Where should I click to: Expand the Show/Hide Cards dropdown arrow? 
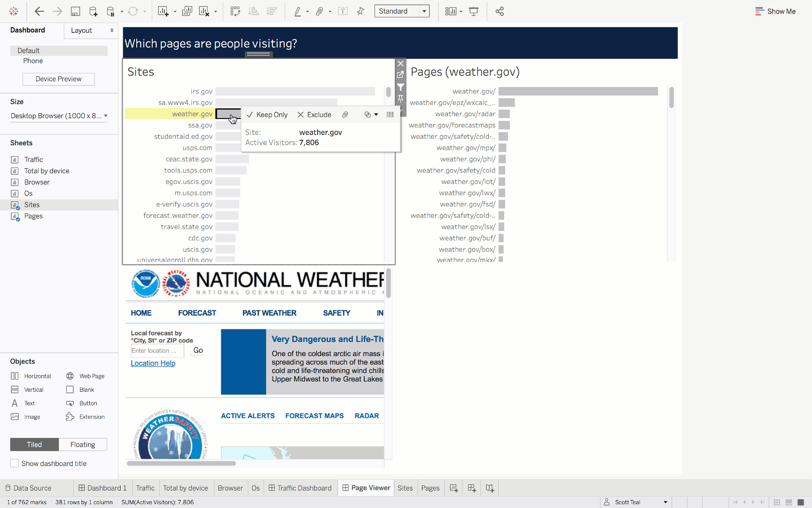[x=461, y=12]
